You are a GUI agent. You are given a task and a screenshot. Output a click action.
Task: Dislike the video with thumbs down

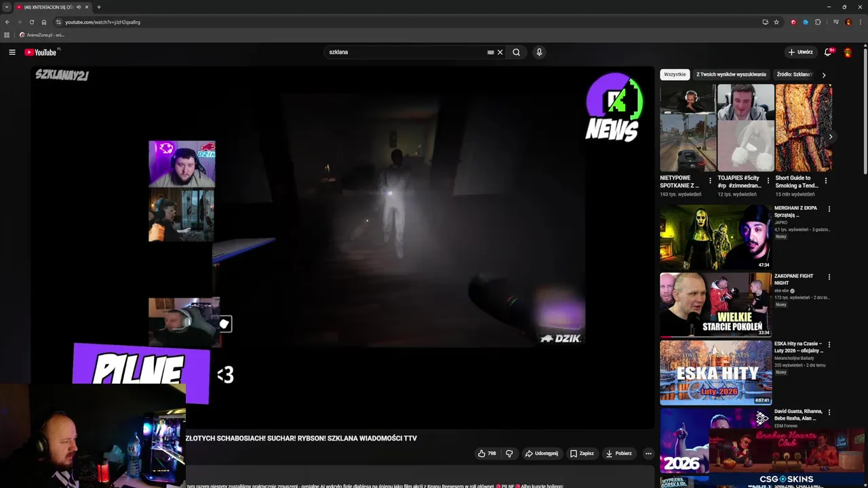coord(509,453)
